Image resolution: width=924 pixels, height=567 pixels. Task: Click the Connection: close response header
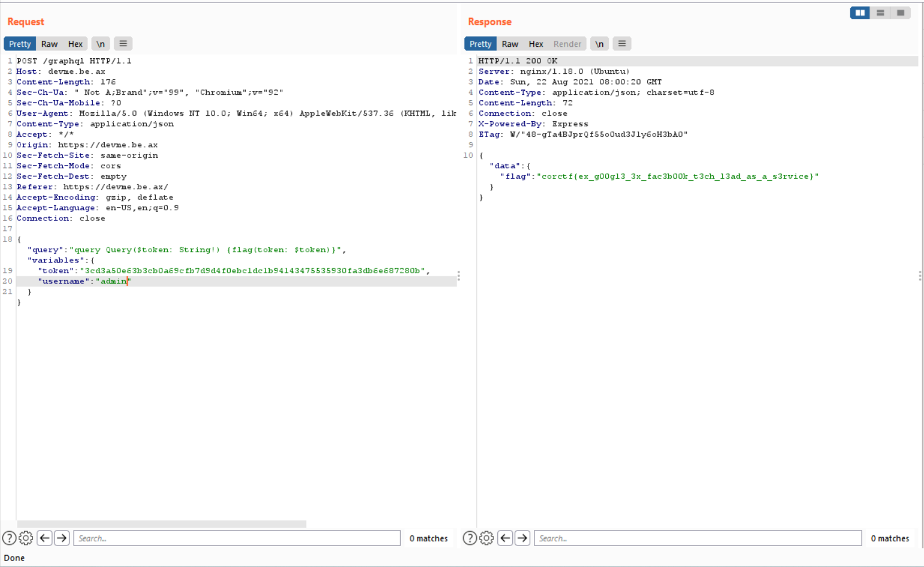[x=523, y=113]
